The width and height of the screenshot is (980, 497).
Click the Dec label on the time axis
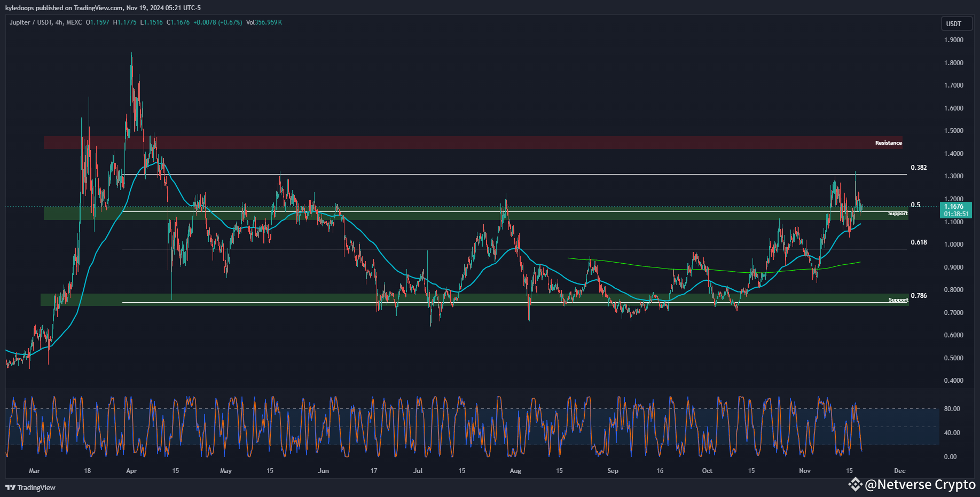899,471
